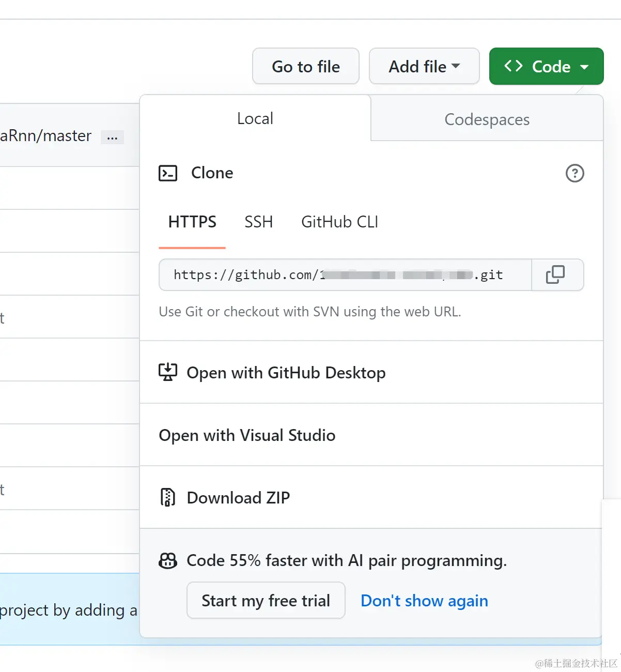Viewport: 621px width, 672px height.
Task: Open the Add file dropdown
Action: pyautogui.click(x=424, y=66)
